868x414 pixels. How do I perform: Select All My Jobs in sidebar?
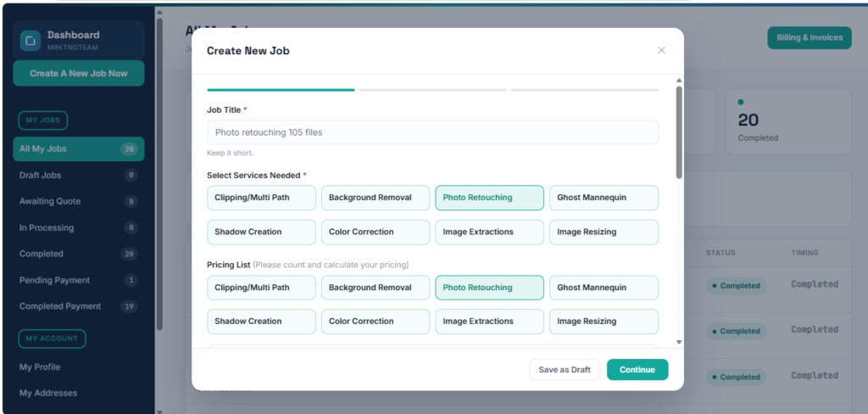pyautogui.click(x=79, y=148)
